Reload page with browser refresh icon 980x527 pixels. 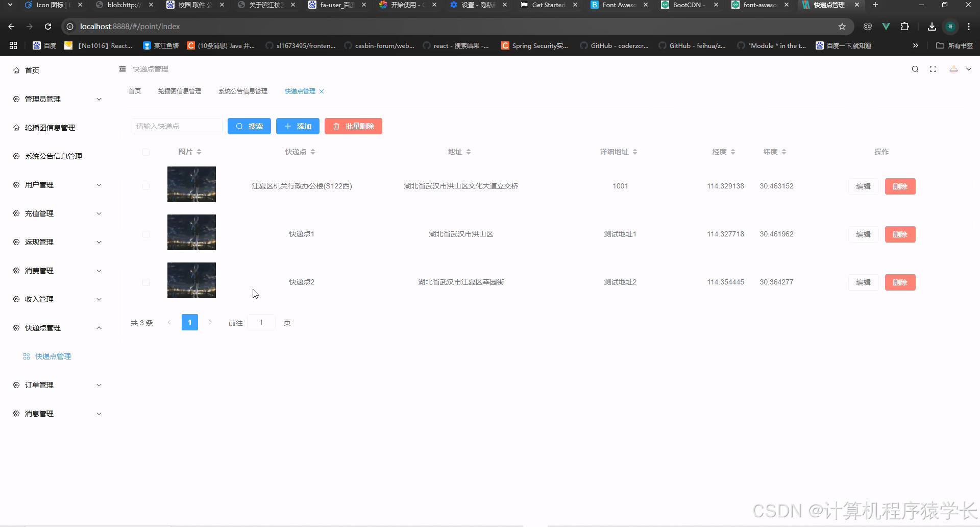point(48,27)
